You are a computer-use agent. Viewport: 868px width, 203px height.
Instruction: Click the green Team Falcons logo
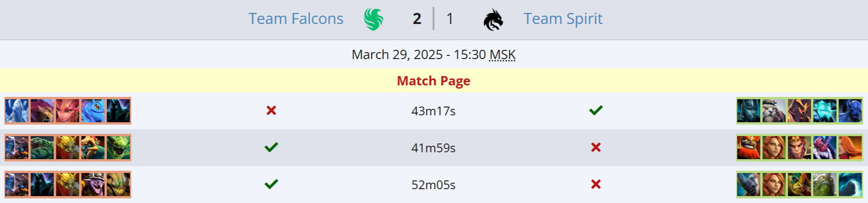(373, 19)
